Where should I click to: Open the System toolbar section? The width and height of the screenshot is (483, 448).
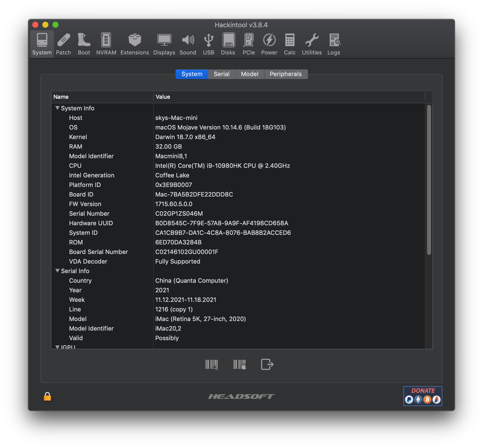click(42, 44)
